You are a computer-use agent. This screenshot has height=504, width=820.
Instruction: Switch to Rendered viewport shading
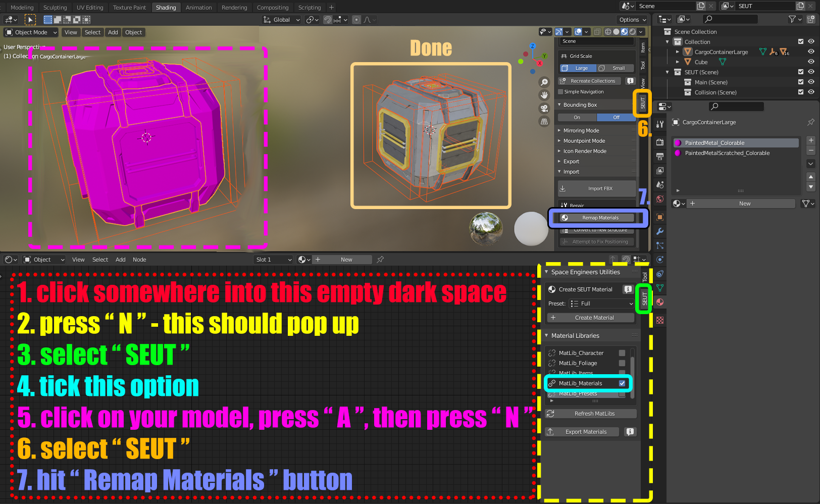click(633, 32)
